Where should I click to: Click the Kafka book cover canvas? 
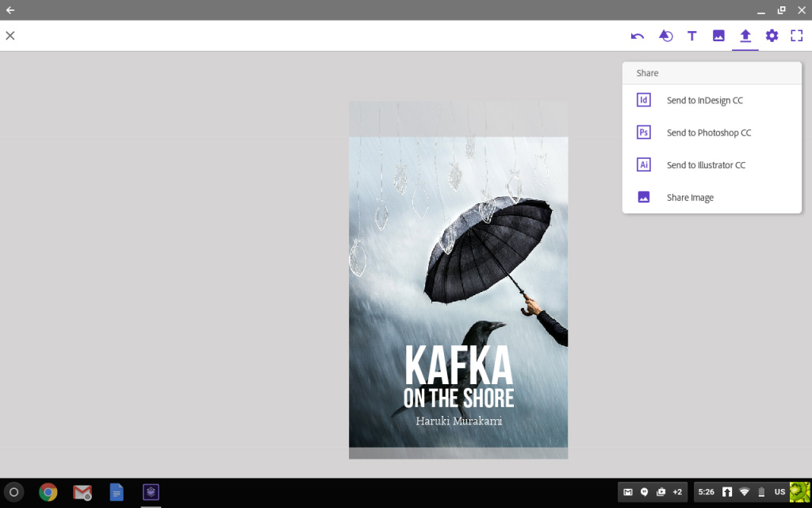pyautogui.click(x=458, y=279)
